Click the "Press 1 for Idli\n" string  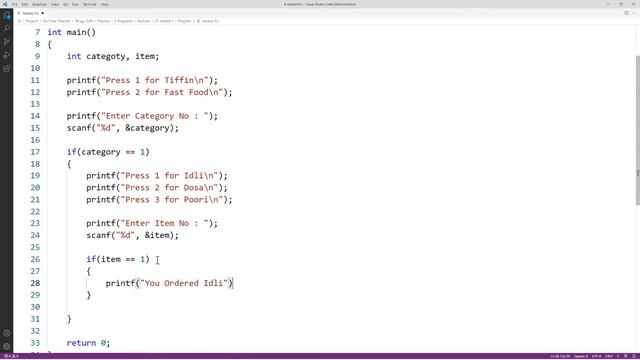click(169, 176)
